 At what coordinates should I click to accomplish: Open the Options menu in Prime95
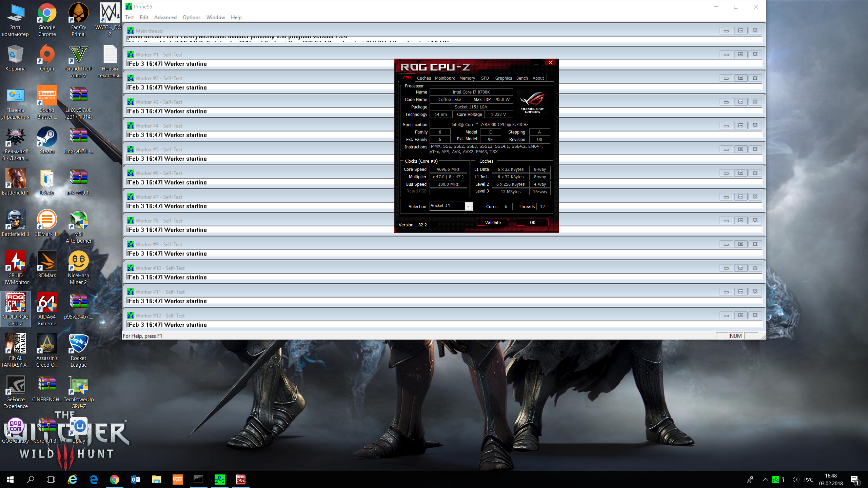click(x=191, y=17)
